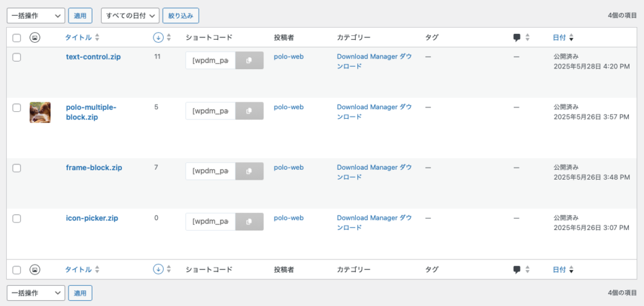Toggle select-all checkbox in table header
The width and height of the screenshot is (644, 306).
point(17,38)
